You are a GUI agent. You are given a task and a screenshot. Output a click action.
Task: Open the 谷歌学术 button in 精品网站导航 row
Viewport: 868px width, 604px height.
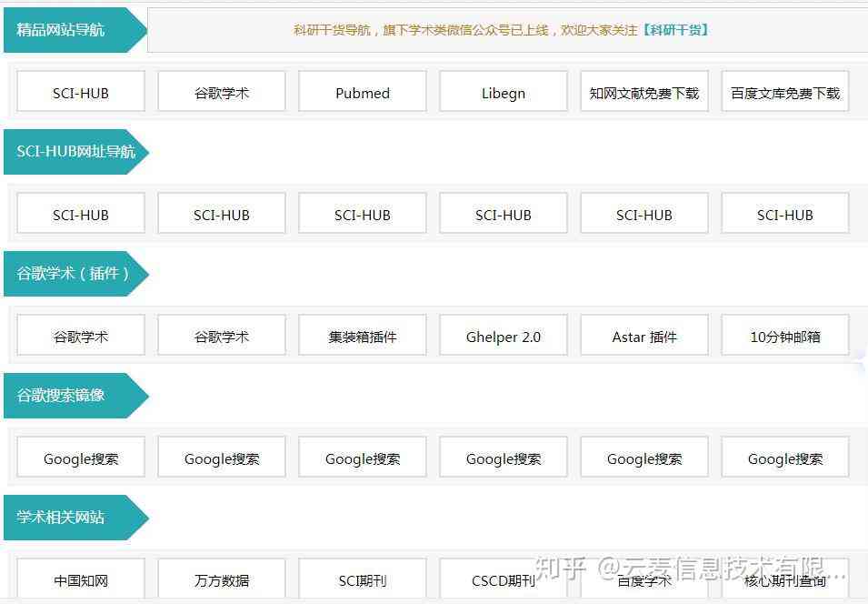pyautogui.click(x=222, y=92)
